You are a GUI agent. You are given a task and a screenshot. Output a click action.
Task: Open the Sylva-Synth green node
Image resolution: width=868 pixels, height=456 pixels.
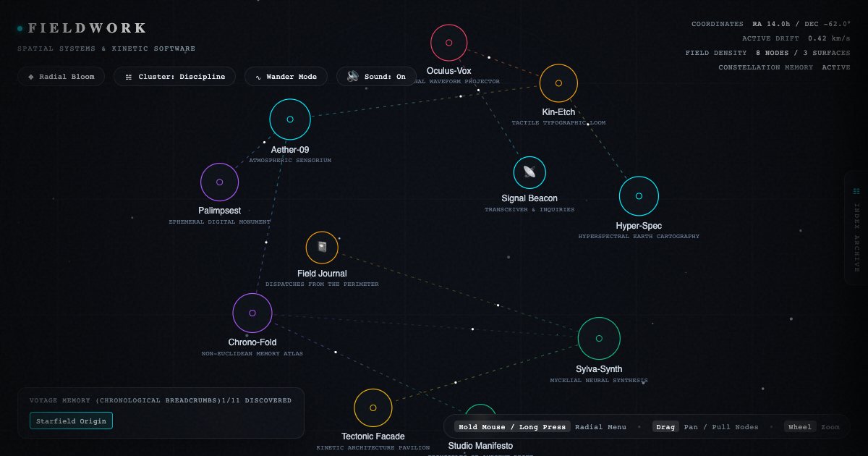click(x=599, y=338)
